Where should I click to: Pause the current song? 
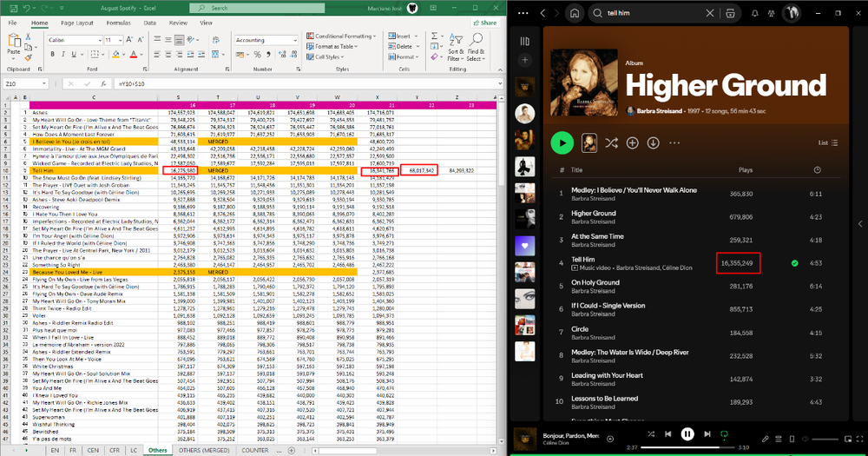(x=687, y=433)
